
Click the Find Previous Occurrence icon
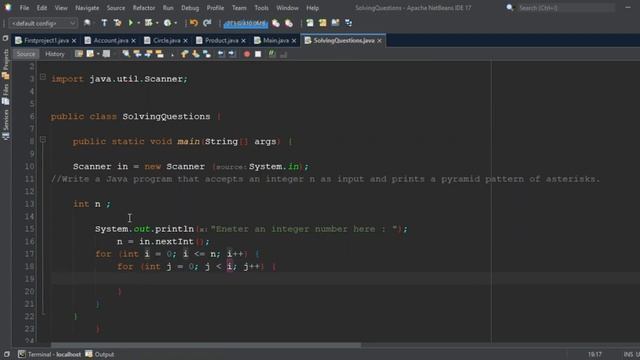click(x=137, y=54)
